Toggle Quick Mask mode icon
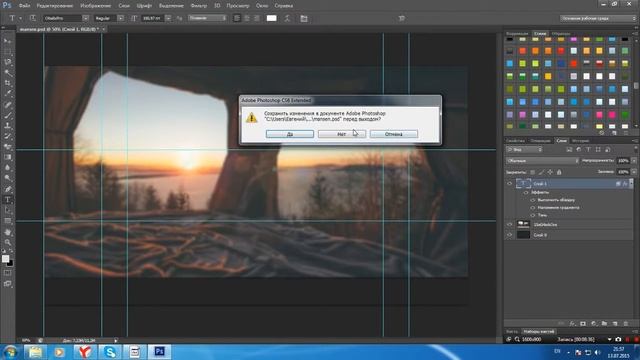640x360 pixels. tap(8, 273)
